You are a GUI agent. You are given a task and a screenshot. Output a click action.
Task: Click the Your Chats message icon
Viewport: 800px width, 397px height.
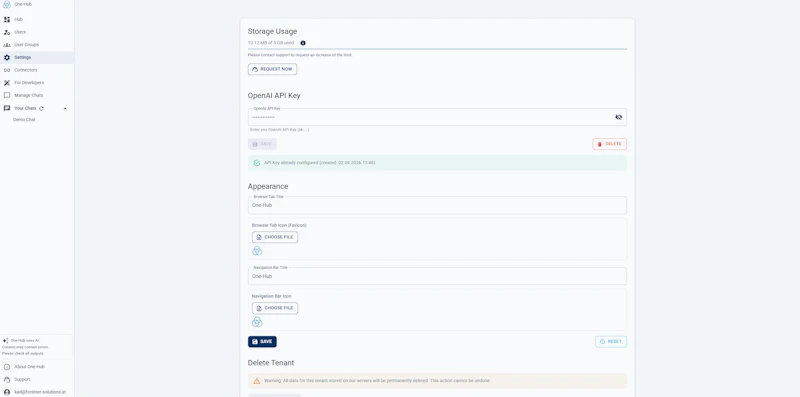(7, 108)
